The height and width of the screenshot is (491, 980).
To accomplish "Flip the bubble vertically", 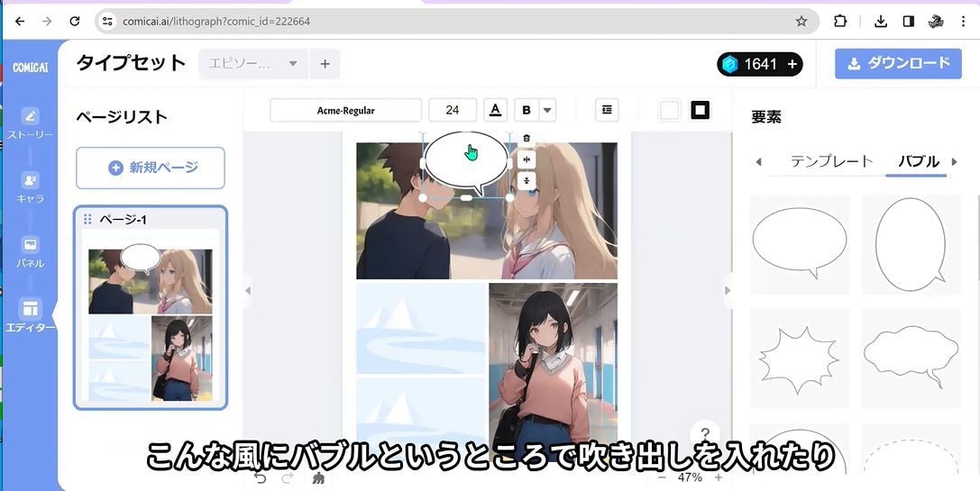I will 527,180.
